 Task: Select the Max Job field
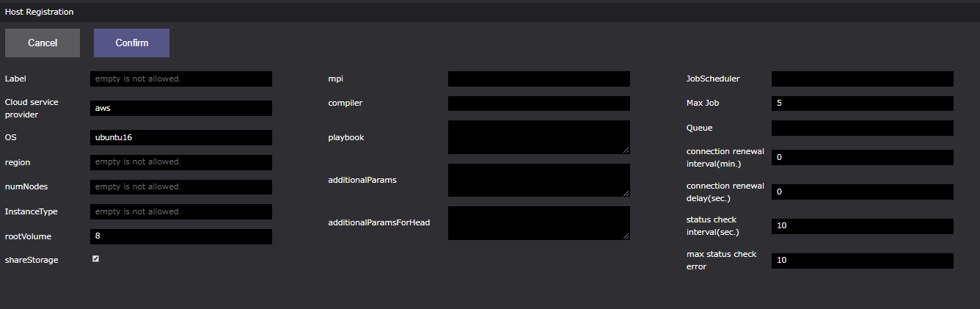click(x=862, y=103)
